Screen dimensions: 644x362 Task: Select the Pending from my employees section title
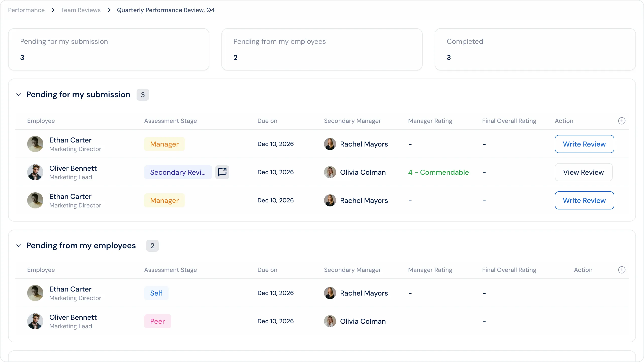(81, 246)
